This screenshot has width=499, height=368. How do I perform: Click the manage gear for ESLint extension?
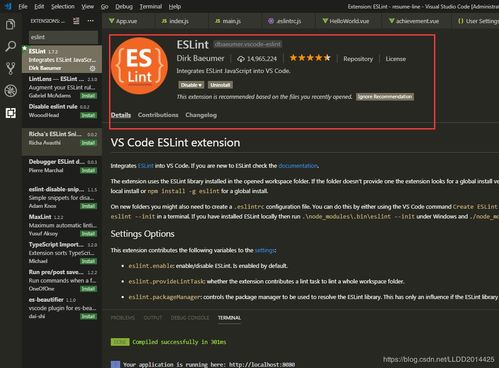pos(92,68)
